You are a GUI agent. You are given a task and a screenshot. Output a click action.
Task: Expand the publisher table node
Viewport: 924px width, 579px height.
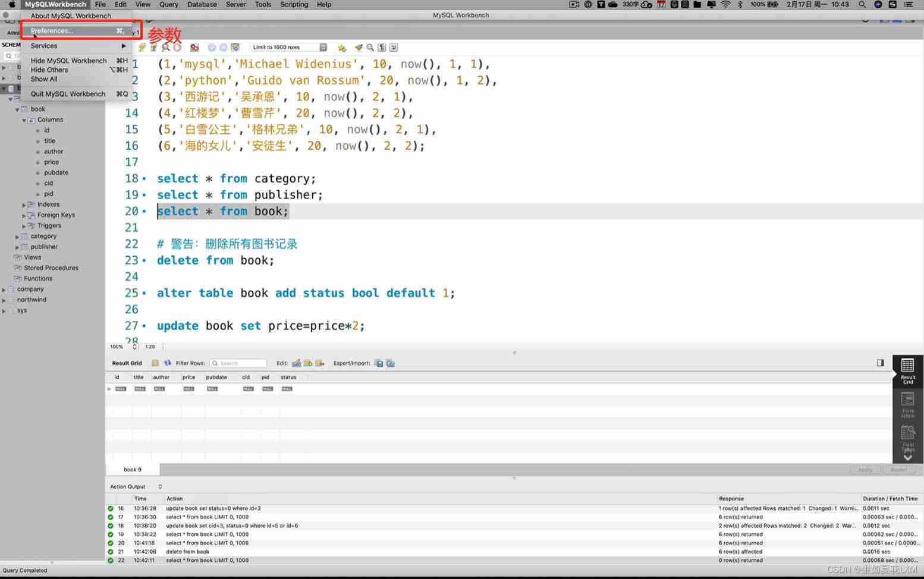coord(17,247)
